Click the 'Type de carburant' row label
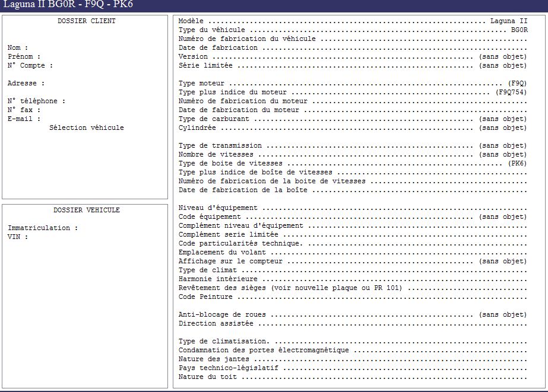Viewport: 548px width, 392px height. click(x=214, y=119)
